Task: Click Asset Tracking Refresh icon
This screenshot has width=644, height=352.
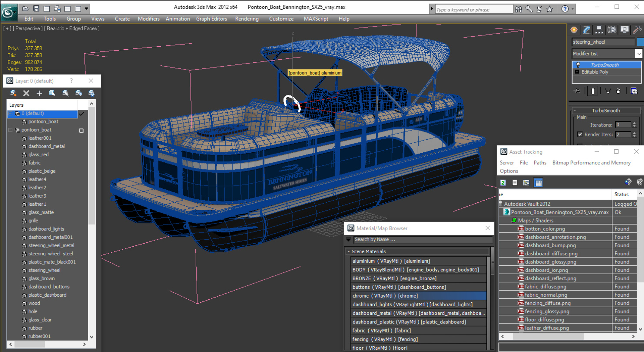Action: 503,183
